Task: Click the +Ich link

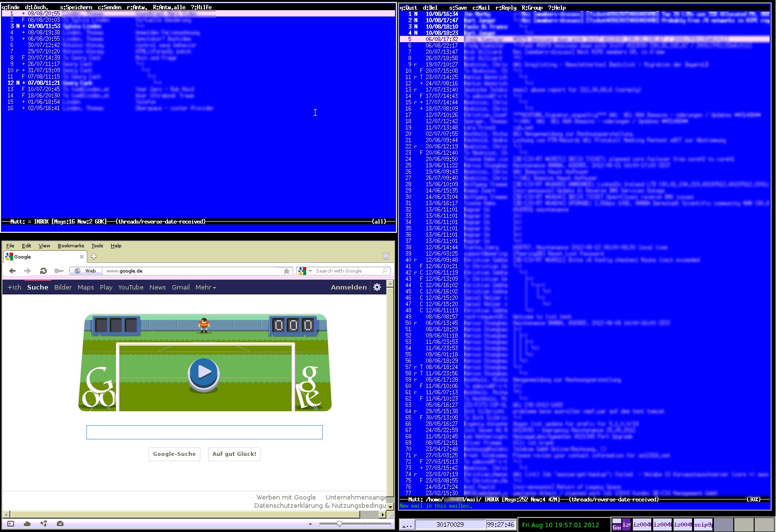Action: pos(15,287)
